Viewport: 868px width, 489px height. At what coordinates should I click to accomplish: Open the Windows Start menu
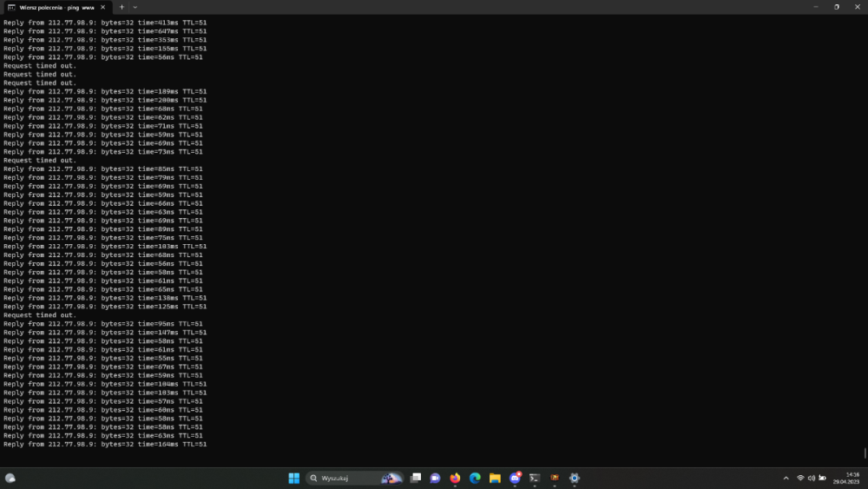tap(293, 478)
